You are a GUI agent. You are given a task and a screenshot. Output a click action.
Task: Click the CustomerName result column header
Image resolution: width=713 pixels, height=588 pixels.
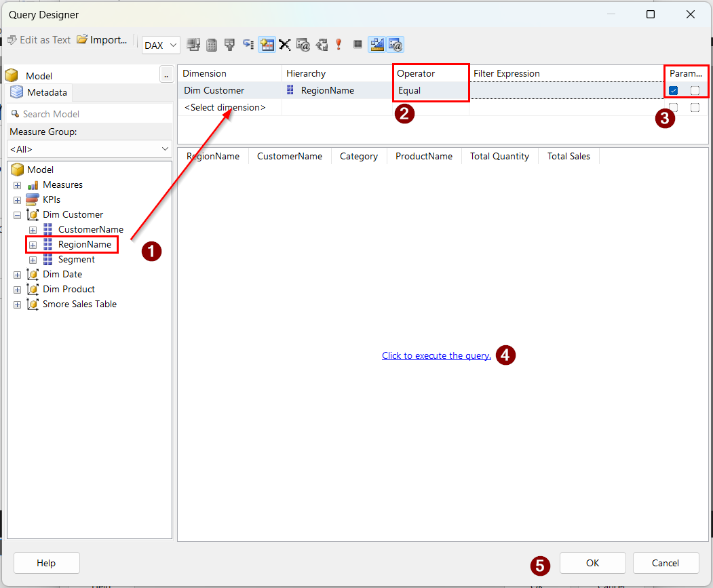pos(290,157)
